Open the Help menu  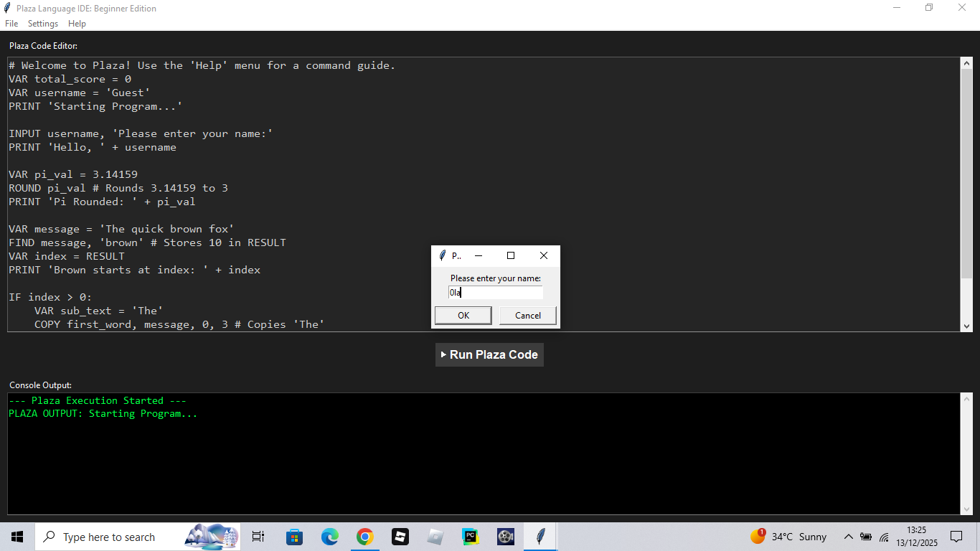coord(77,24)
